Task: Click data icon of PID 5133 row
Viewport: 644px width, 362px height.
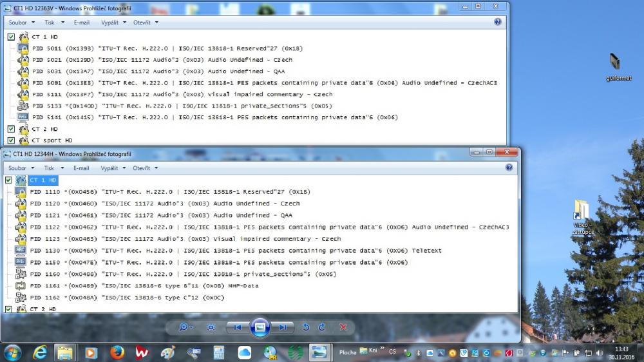Action: (23, 106)
